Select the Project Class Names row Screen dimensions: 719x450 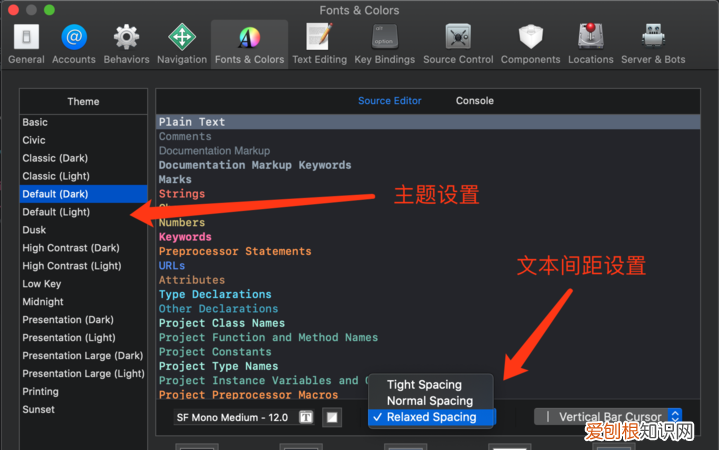[428, 323]
